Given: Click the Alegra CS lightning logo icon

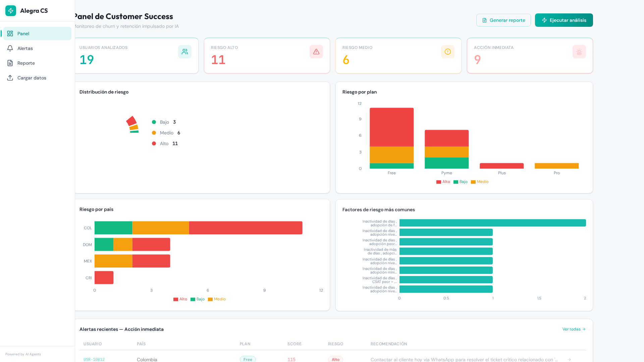Looking at the screenshot, I should (x=11, y=11).
